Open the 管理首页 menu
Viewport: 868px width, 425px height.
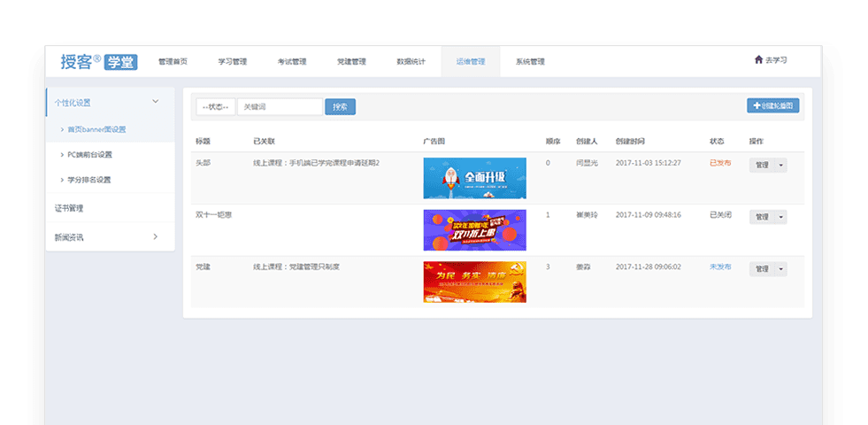[173, 61]
